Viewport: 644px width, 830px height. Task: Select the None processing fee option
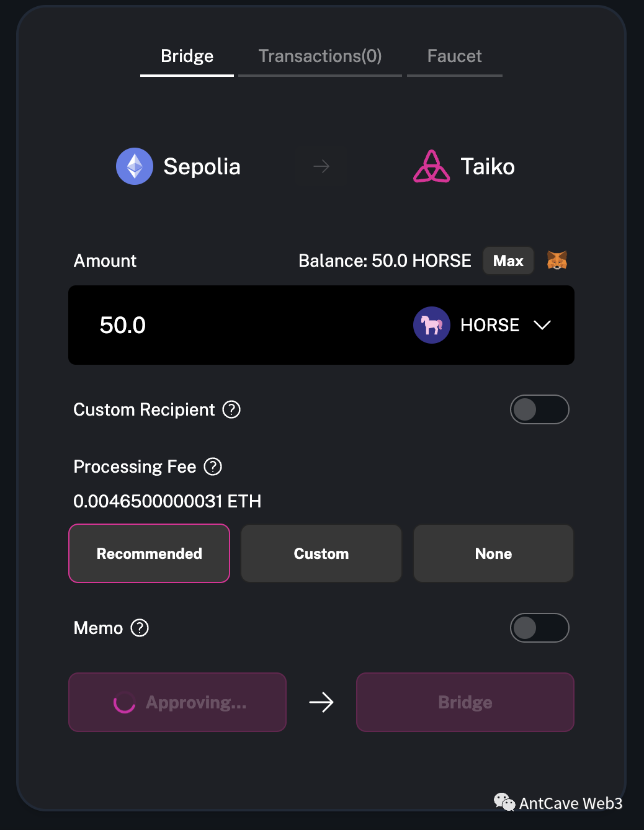[493, 553]
